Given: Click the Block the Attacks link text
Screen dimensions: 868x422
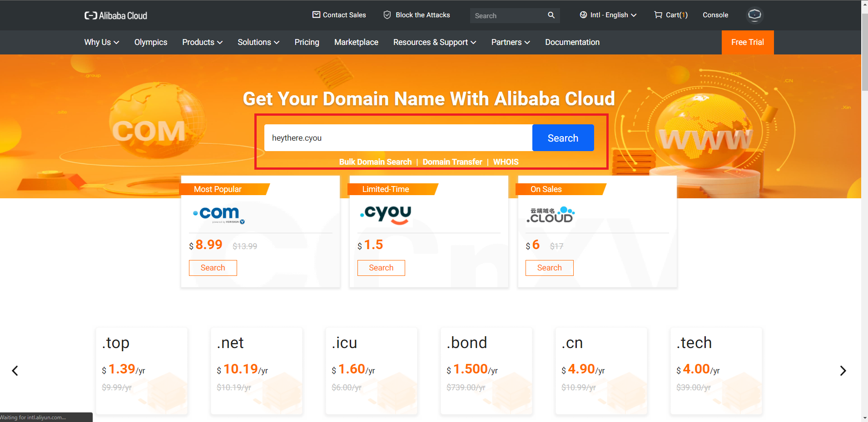Looking at the screenshot, I should (423, 15).
